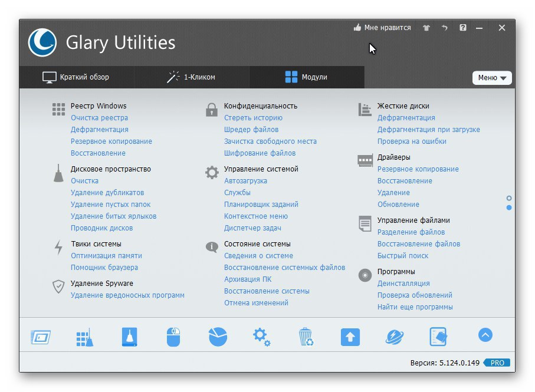Click the 'Управление файлами' documents icon

click(365, 223)
